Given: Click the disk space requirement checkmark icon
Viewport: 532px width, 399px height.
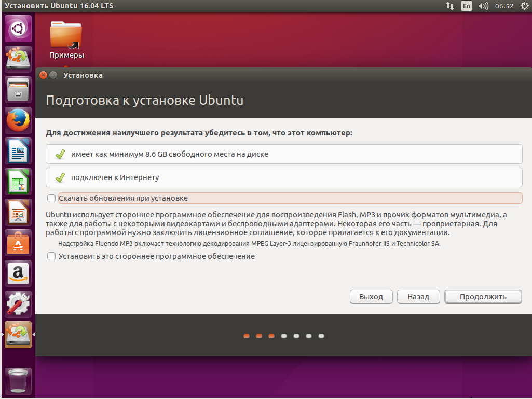Looking at the screenshot, I should point(60,155).
